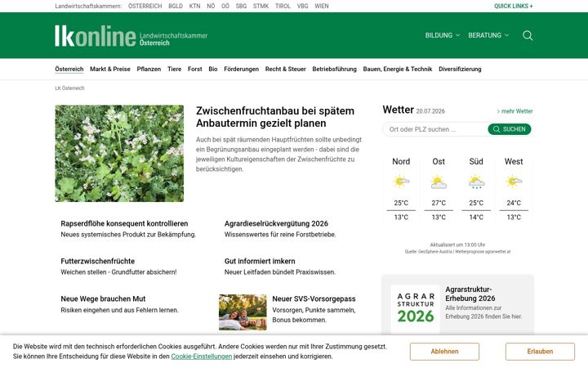Click 'Neuer Leitfaden bündelt Praxiswissen.' text
The height and width of the screenshot is (368, 588).
280,272
